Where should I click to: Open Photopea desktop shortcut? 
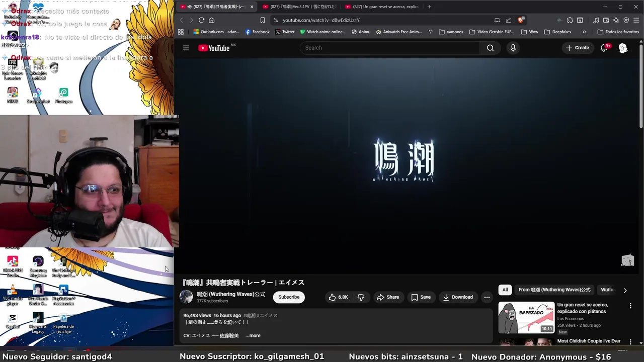[63, 96]
